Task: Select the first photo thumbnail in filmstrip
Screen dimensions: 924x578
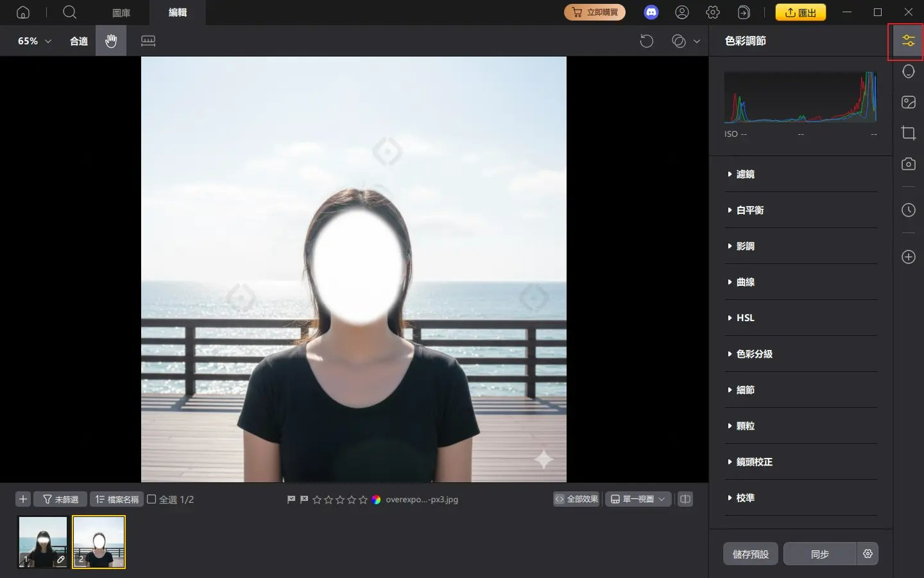Action: click(x=43, y=541)
